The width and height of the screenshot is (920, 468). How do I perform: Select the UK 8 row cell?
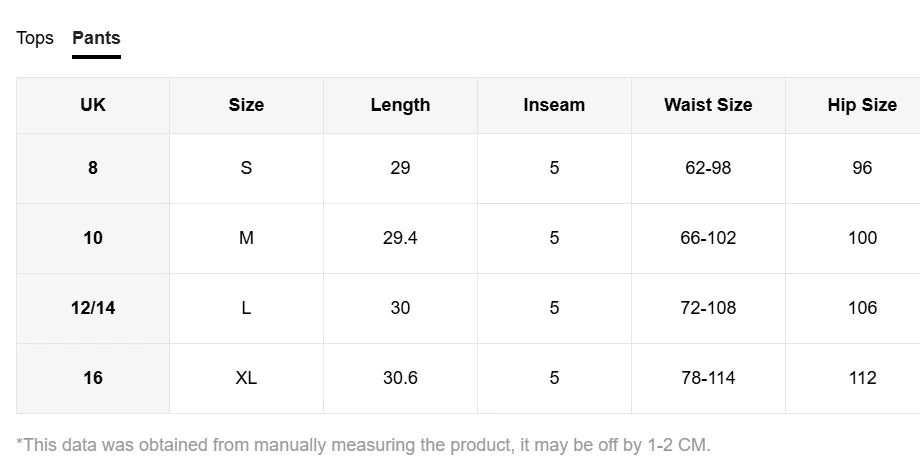93,168
